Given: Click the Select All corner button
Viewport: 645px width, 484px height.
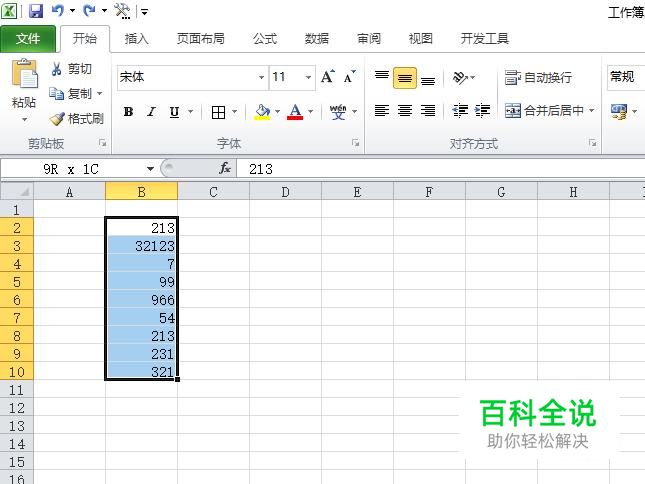Looking at the screenshot, I should (16, 192).
